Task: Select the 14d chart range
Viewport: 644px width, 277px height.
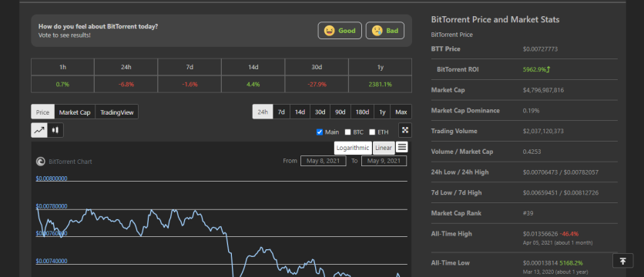Action: click(x=300, y=112)
